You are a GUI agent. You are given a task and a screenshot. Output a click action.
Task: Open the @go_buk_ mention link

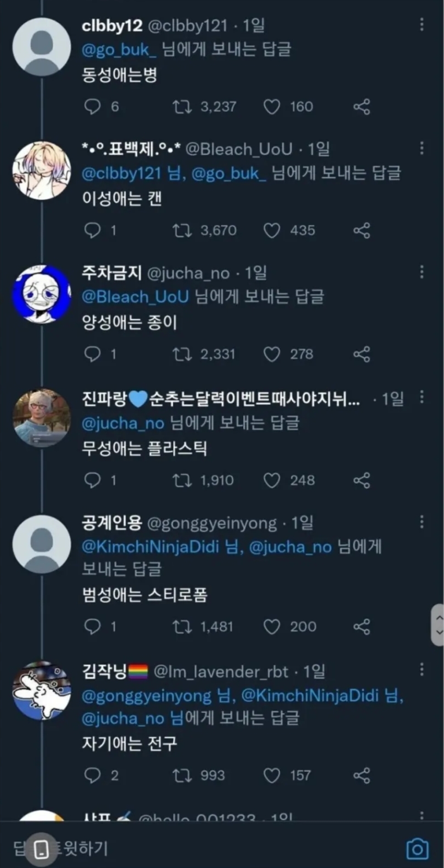(119, 50)
